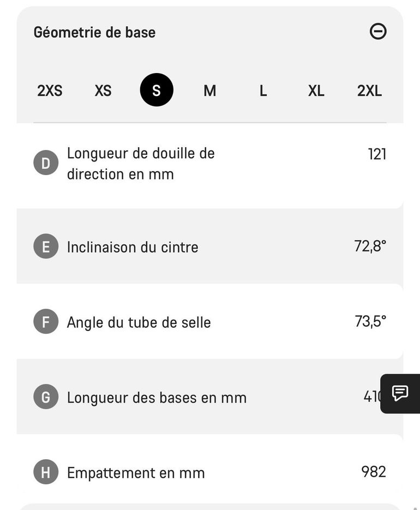
Task: Collapse the Géometrie de base section
Action: 377,32
